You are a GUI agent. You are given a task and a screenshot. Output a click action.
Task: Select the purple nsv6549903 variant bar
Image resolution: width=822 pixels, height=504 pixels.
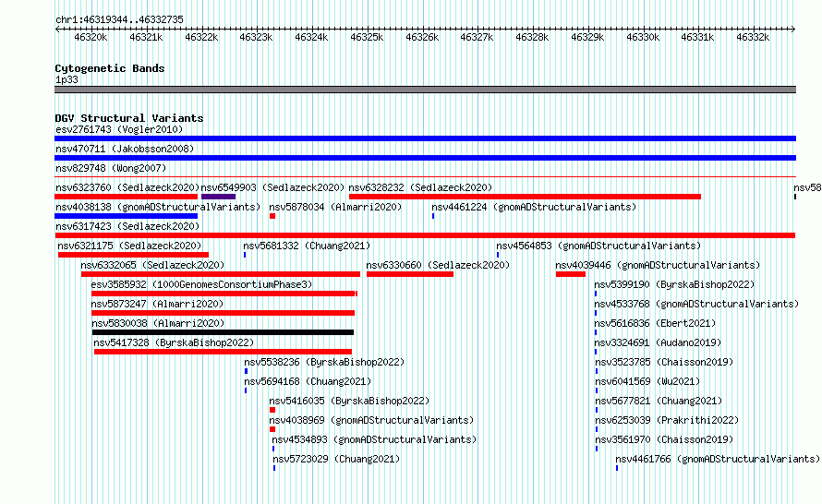tap(218, 197)
